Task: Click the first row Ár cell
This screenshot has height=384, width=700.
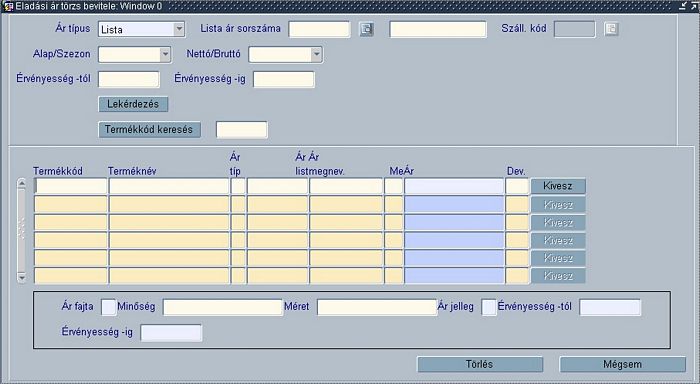Action: point(454,186)
